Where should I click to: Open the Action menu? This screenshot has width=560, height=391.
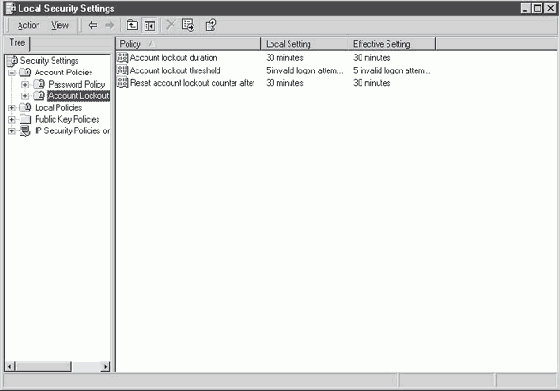(28, 25)
